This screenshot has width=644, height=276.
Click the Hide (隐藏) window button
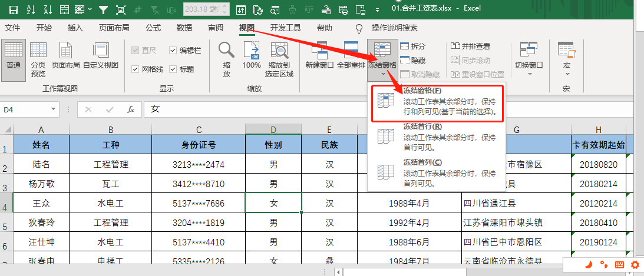(x=413, y=60)
